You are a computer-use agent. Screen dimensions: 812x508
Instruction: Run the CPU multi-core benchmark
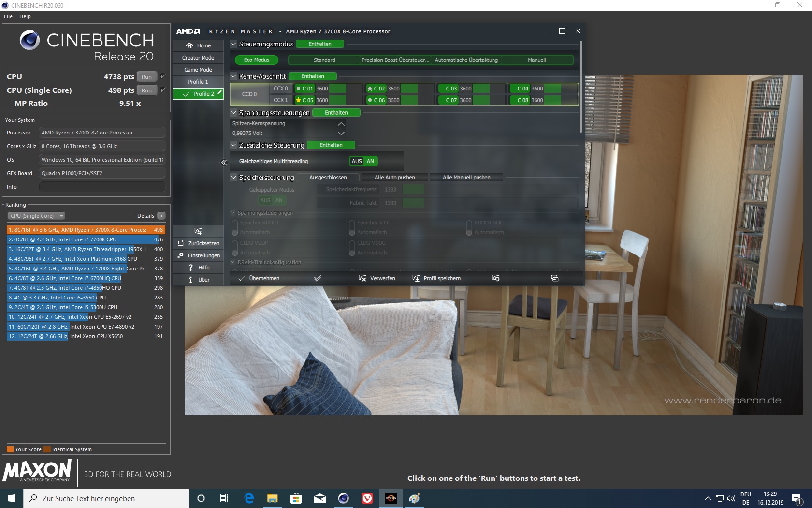click(x=147, y=76)
